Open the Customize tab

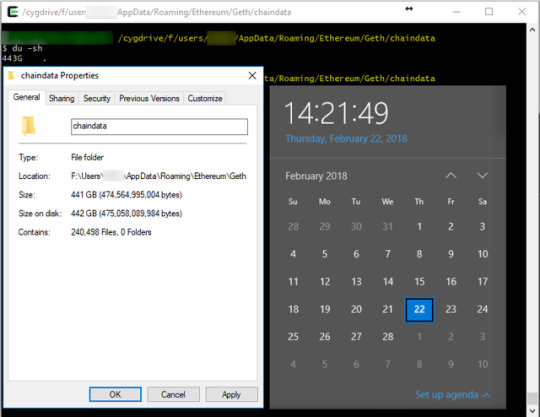205,98
